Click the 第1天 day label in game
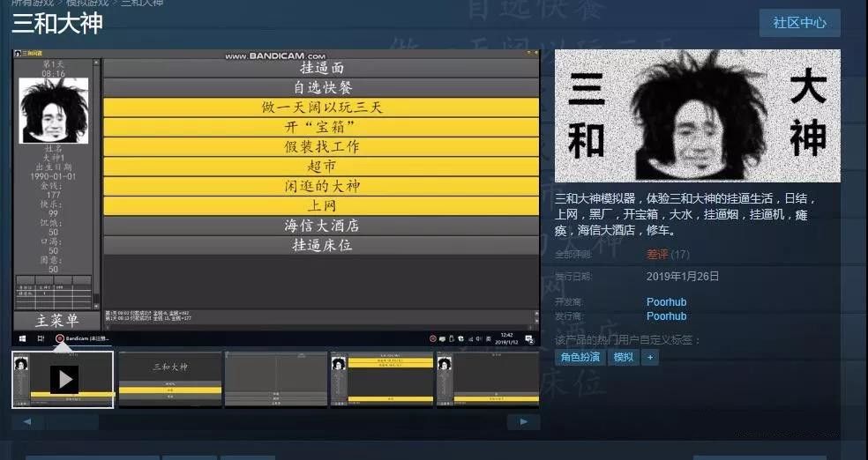868x460 pixels. (54, 64)
